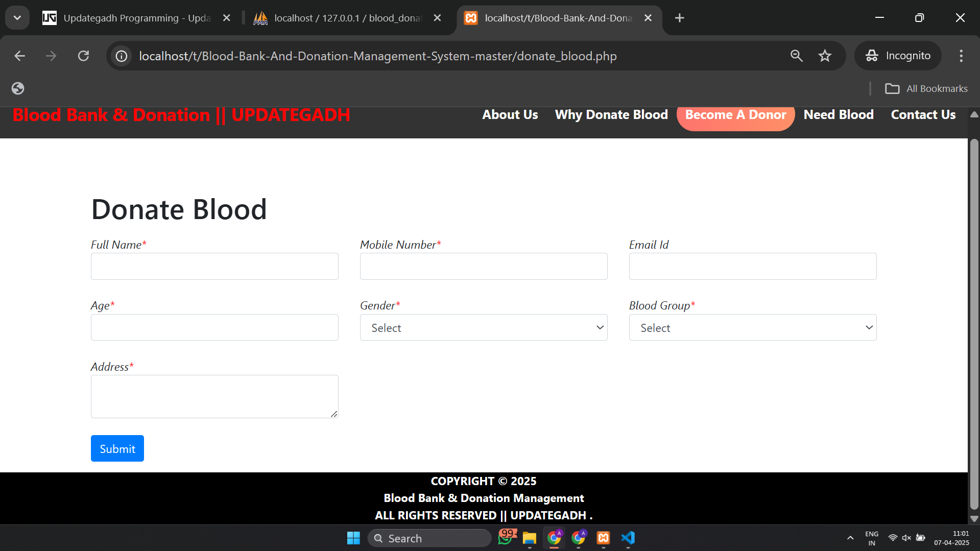Click the bookmark star in address bar
The height and width of the screenshot is (551, 980).
(825, 56)
